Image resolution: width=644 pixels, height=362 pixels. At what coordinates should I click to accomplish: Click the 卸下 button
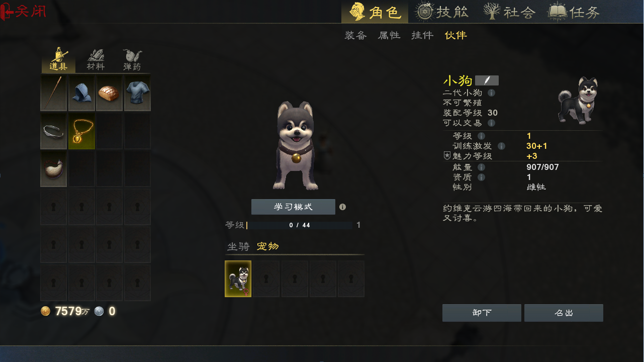(x=482, y=313)
